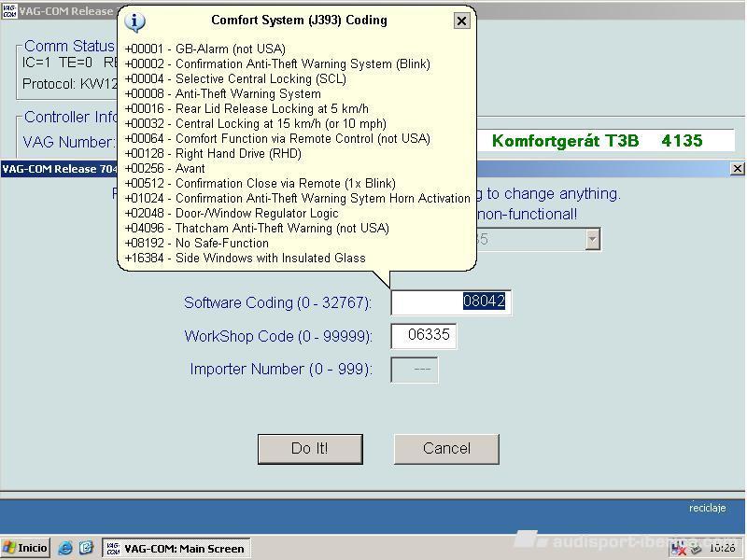Close the Comfort System (J393) Coding balloon
The width and height of the screenshot is (747, 560).
tap(461, 21)
